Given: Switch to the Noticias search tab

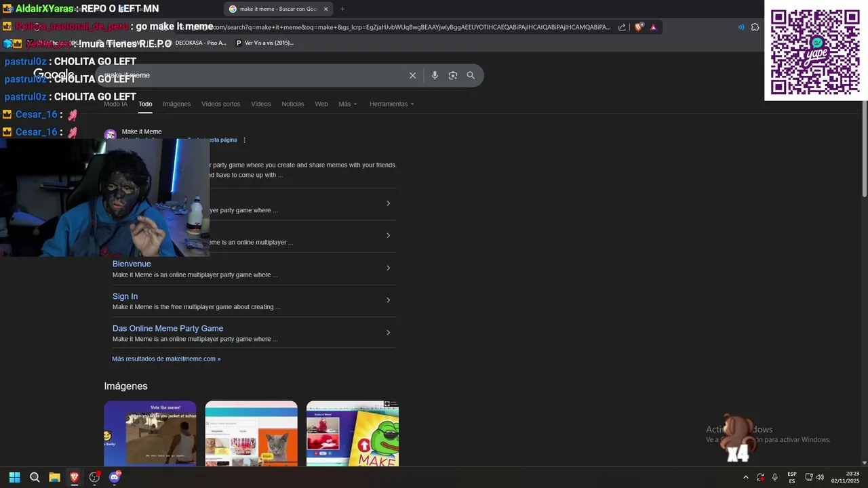Looking at the screenshot, I should pyautogui.click(x=292, y=104).
